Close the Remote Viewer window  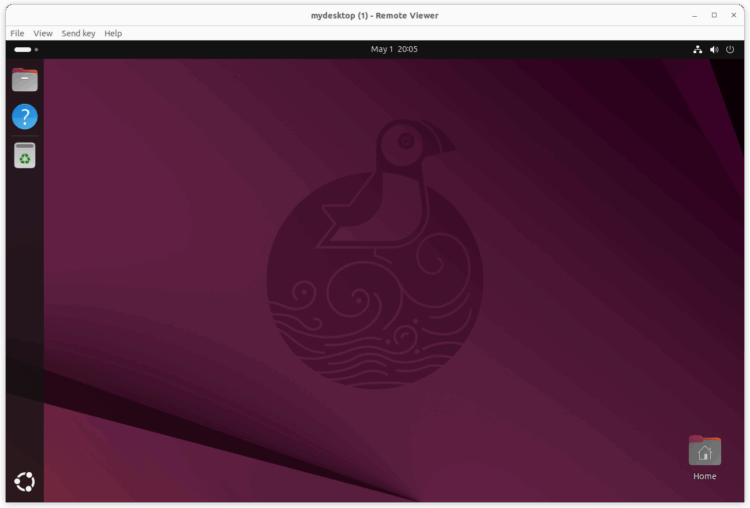click(x=734, y=15)
